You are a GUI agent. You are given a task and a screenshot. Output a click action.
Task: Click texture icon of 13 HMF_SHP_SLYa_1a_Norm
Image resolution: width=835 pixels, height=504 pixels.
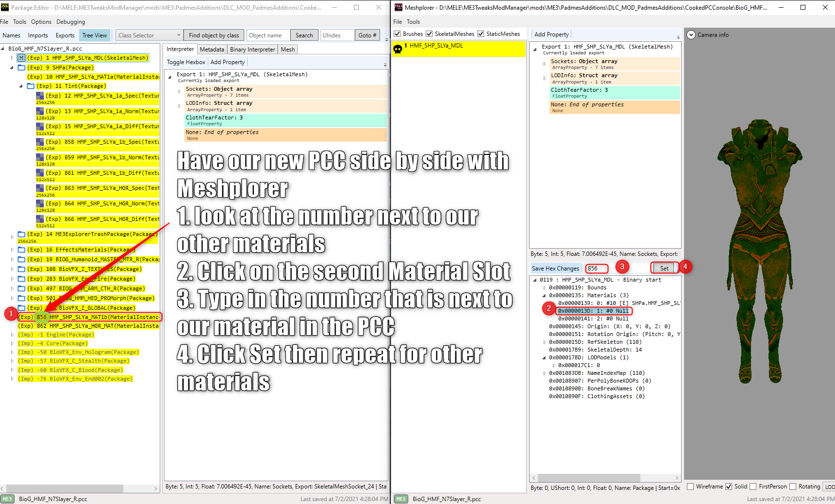[x=40, y=111]
